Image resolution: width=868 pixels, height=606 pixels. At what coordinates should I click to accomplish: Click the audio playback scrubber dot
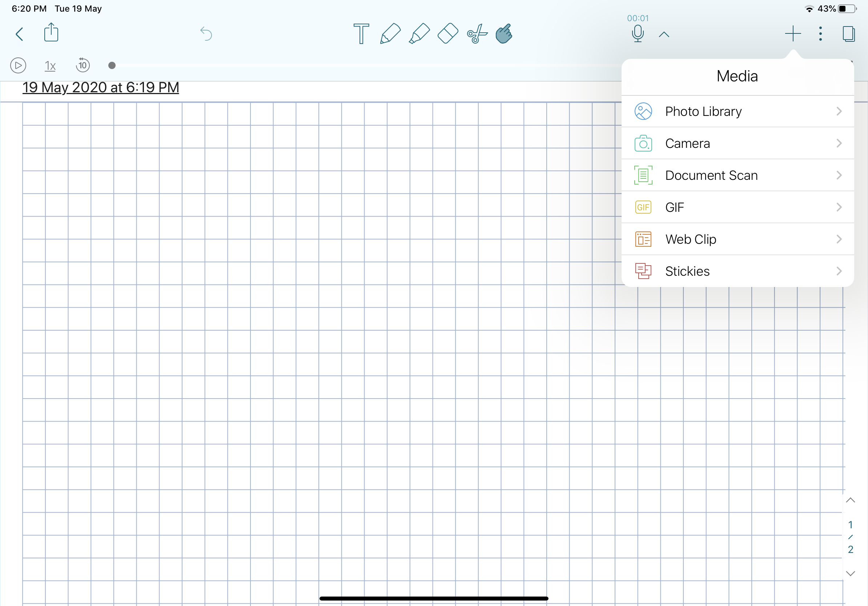pyautogui.click(x=112, y=66)
